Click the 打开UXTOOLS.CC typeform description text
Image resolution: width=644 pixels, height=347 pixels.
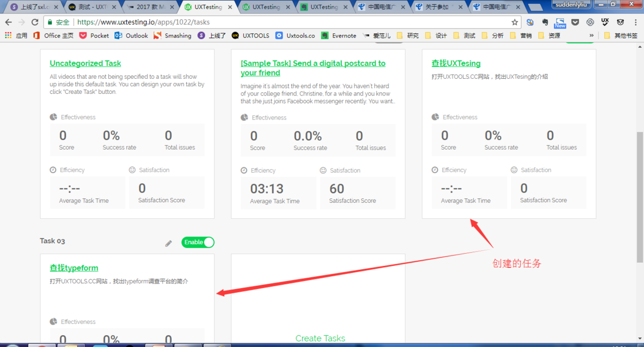(x=119, y=281)
